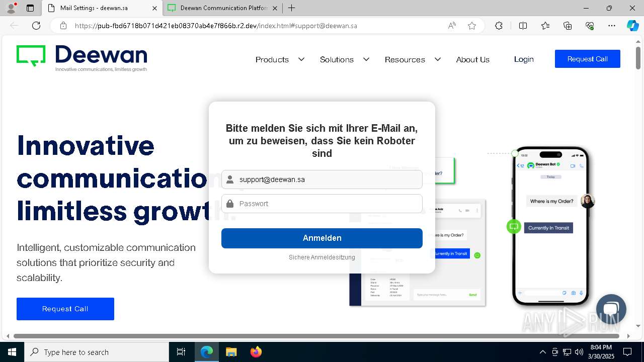644x362 pixels.
Task: Open Favorites list icon
Action: (545, 26)
